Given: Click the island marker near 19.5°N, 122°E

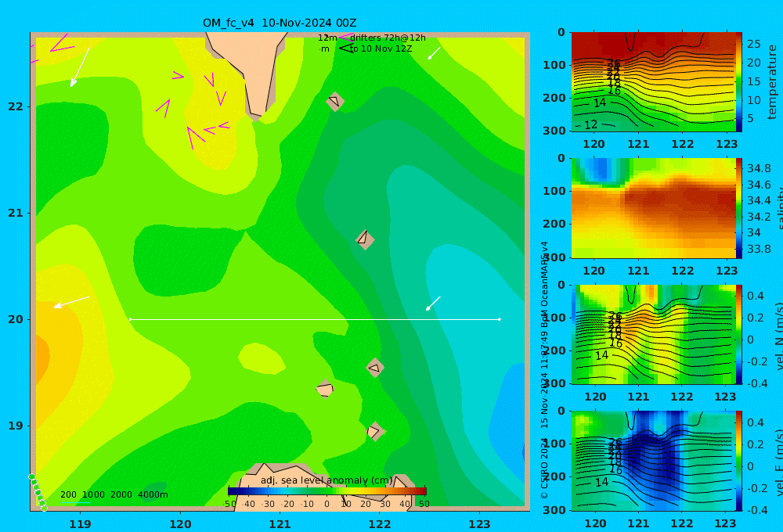Looking at the screenshot, I should [x=375, y=368].
